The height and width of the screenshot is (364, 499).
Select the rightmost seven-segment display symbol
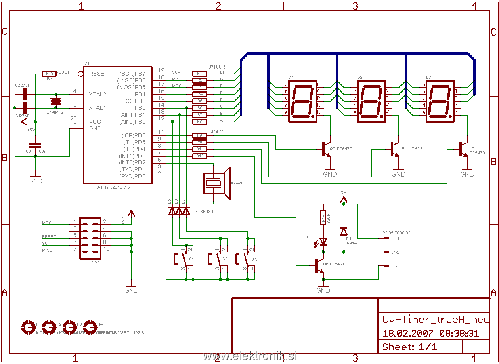click(440, 101)
